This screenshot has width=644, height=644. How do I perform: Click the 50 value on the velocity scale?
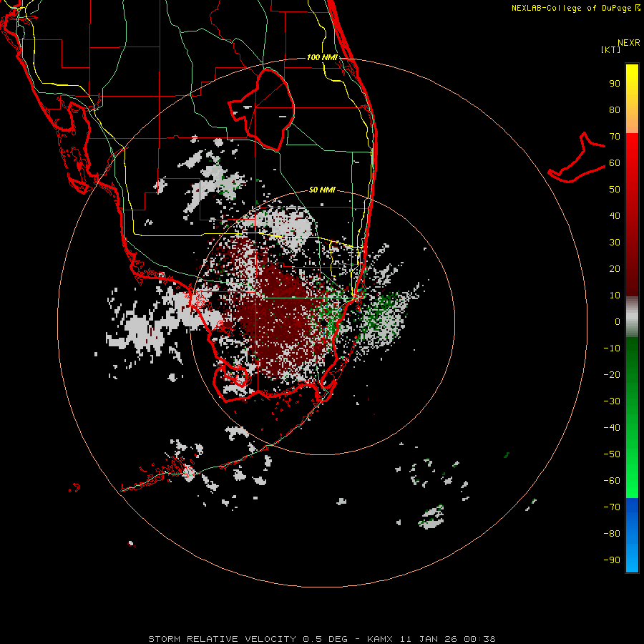615,190
